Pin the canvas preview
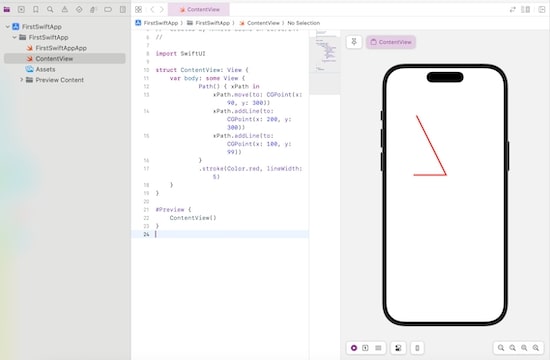Image resolution: width=550 pixels, height=360 pixels. point(354,42)
